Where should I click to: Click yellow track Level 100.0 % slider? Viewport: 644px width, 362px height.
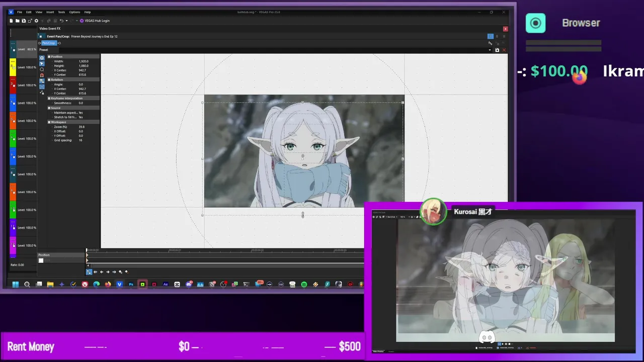point(27,67)
